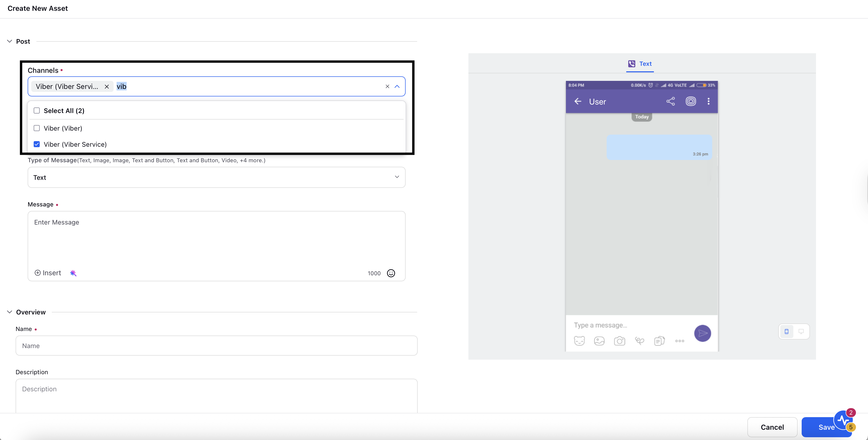
Task: Click the 1000 character counter
Action: [374, 273]
